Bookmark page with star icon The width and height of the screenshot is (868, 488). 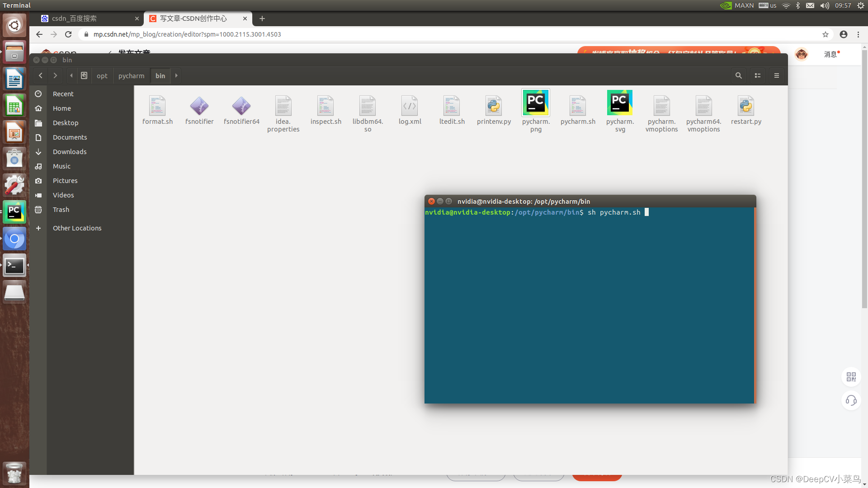coord(826,34)
